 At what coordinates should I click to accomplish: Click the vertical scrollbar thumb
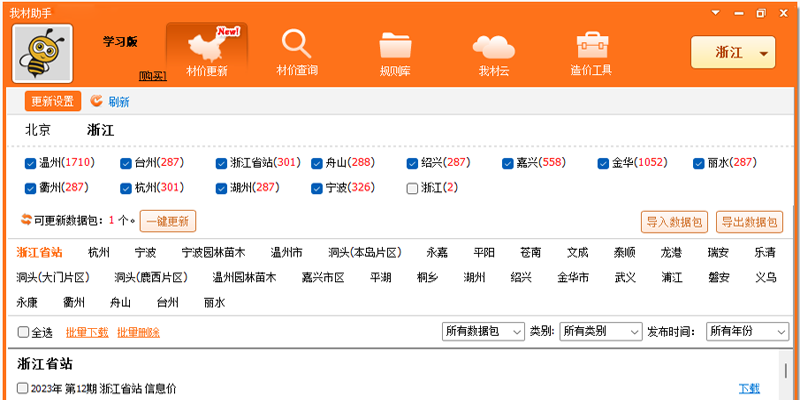pos(786,369)
